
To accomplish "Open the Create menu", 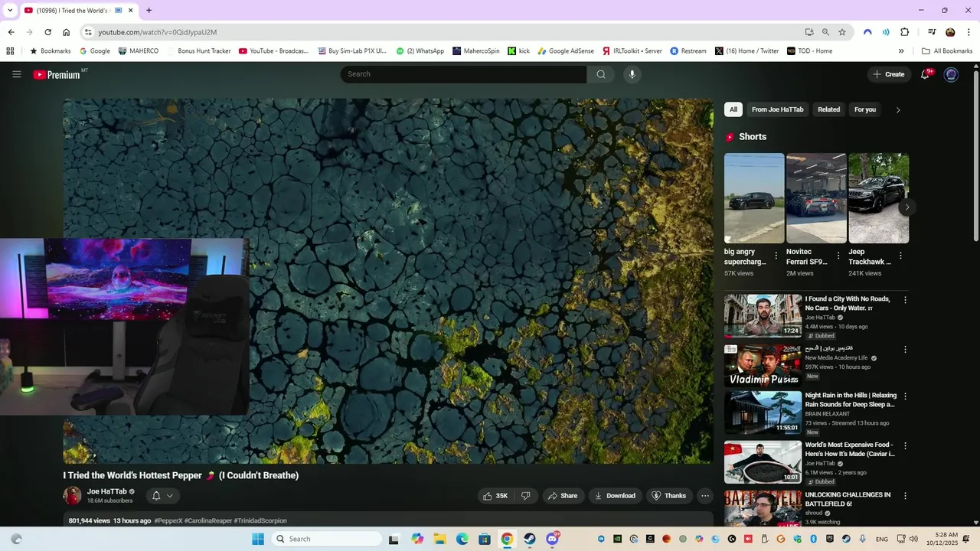I will point(888,74).
